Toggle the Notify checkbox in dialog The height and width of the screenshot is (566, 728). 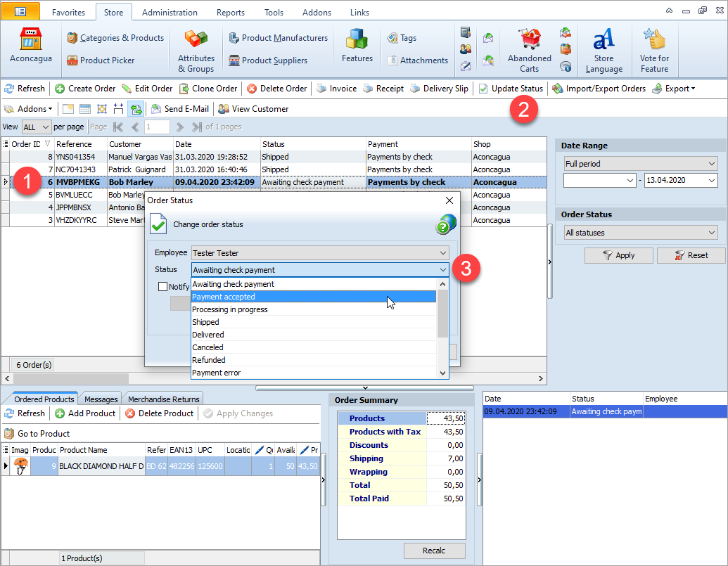click(163, 286)
